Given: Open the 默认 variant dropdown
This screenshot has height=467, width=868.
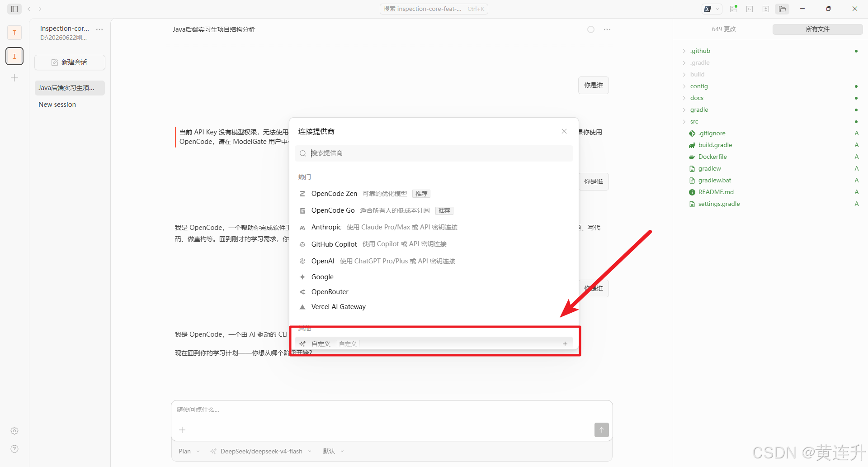Looking at the screenshot, I should 334,451.
